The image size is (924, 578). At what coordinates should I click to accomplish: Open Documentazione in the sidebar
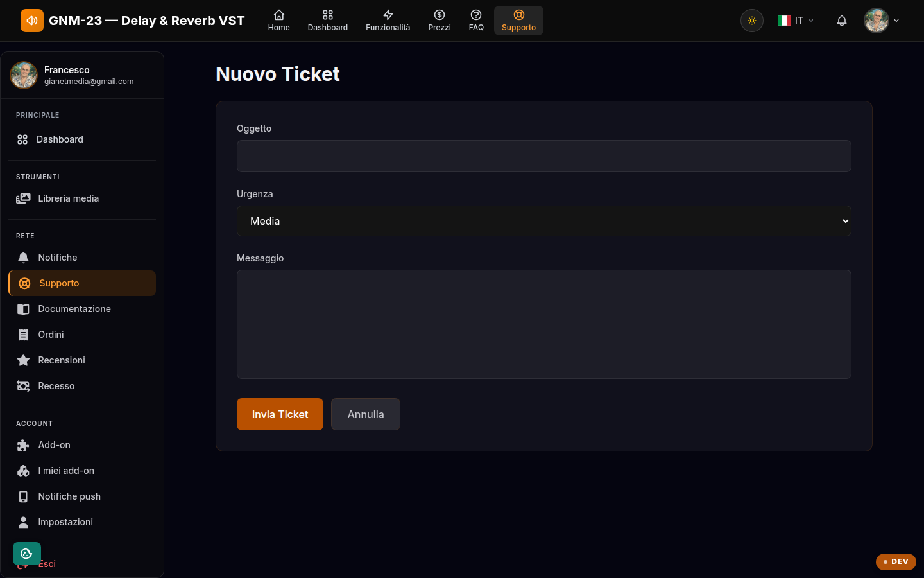(x=82, y=309)
